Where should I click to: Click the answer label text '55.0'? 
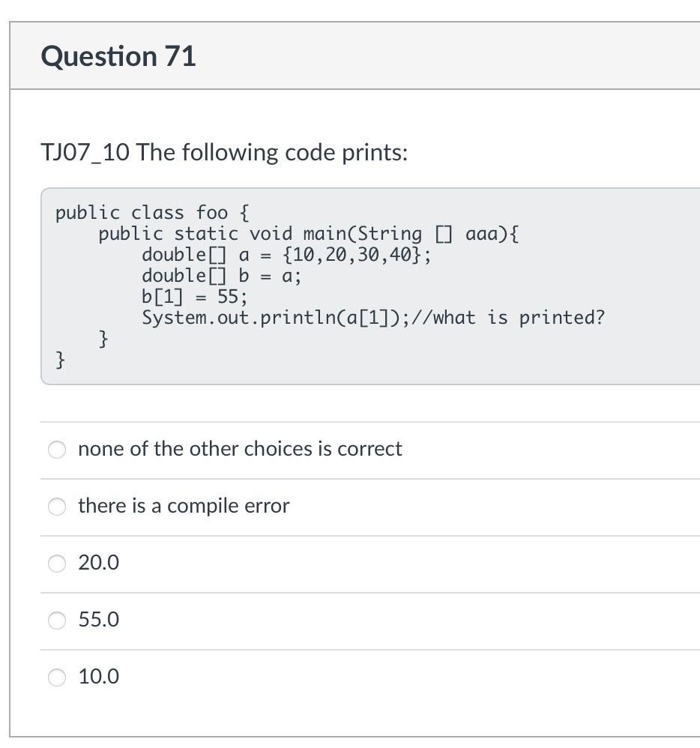[x=98, y=620]
